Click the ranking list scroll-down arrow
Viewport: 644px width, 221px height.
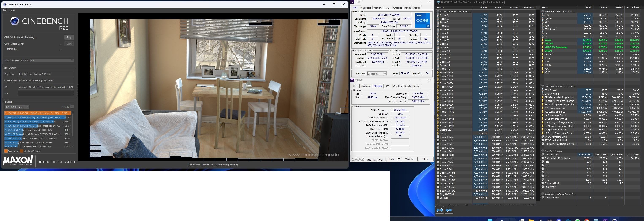[72, 146]
